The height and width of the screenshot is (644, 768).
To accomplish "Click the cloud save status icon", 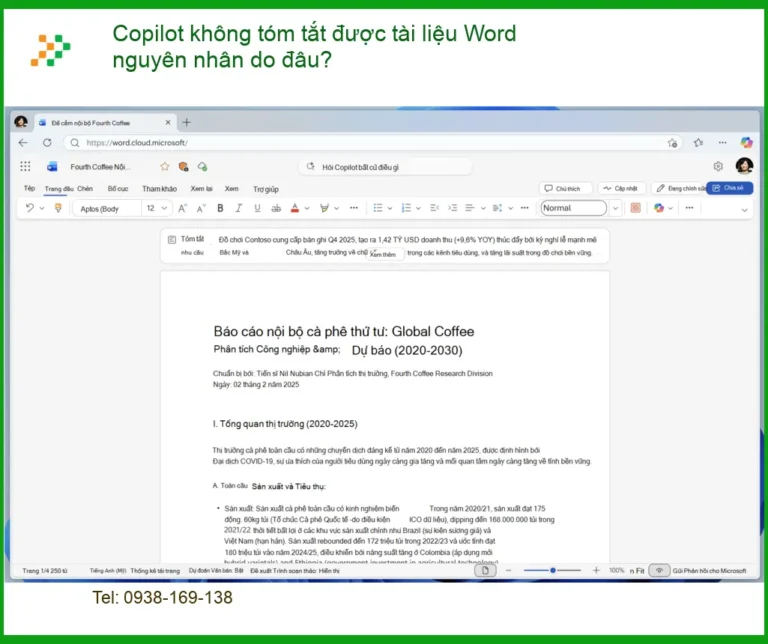I will 202,167.
